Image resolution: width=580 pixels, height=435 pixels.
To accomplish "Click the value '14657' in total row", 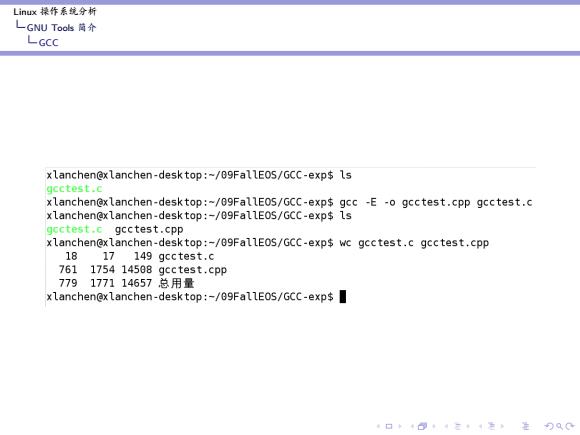I will click(x=136, y=283).
